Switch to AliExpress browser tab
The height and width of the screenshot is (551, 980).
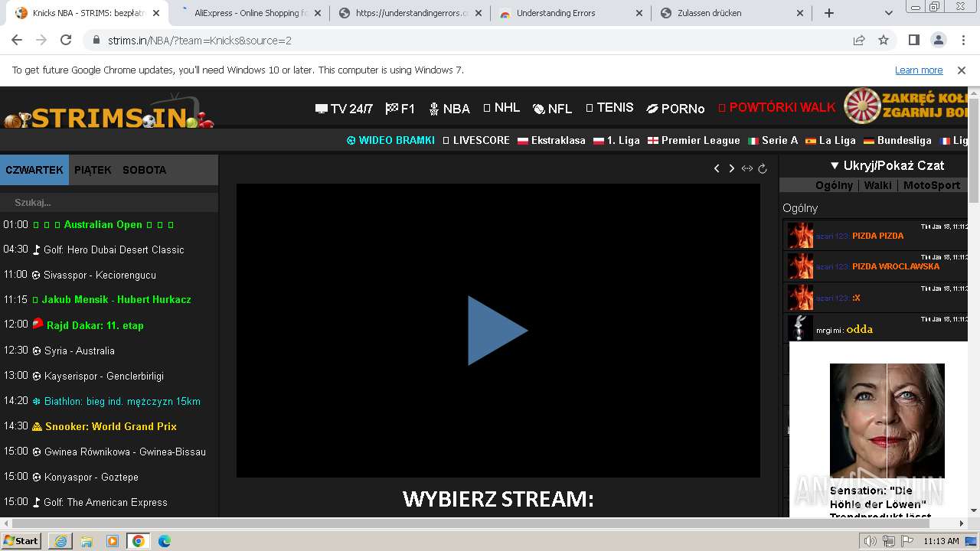250,13
